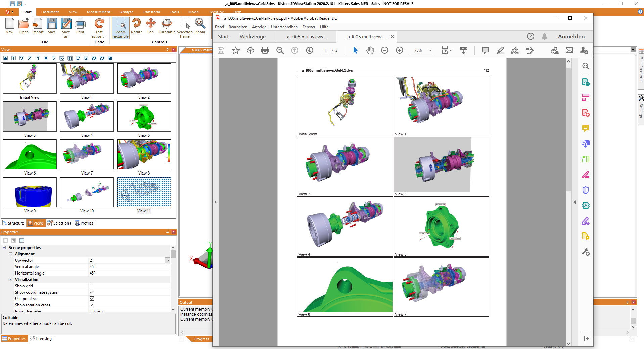Open the Measurement ribbon tab
The height and width of the screenshot is (349, 644).
pyautogui.click(x=98, y=12)
